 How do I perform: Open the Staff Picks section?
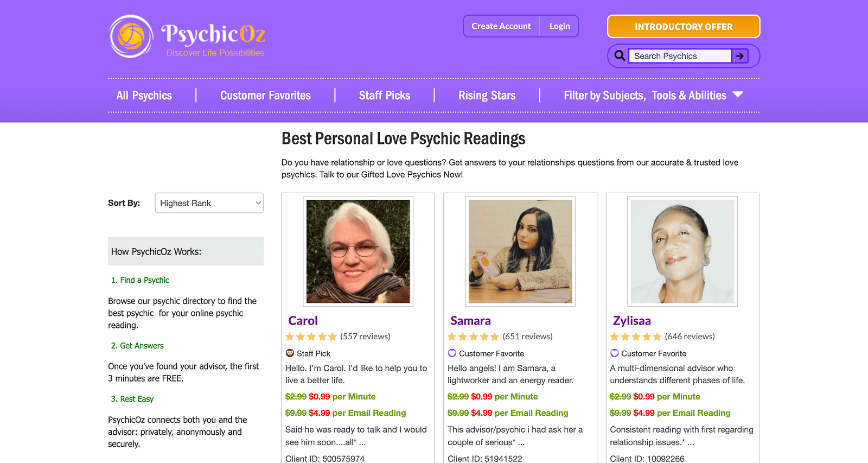(385, 96)
